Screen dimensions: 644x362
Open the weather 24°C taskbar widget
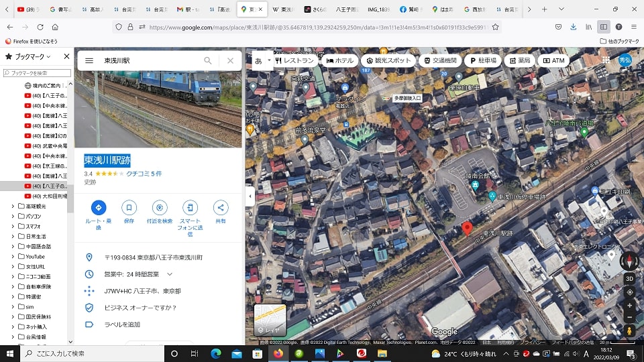click(464, 353)
